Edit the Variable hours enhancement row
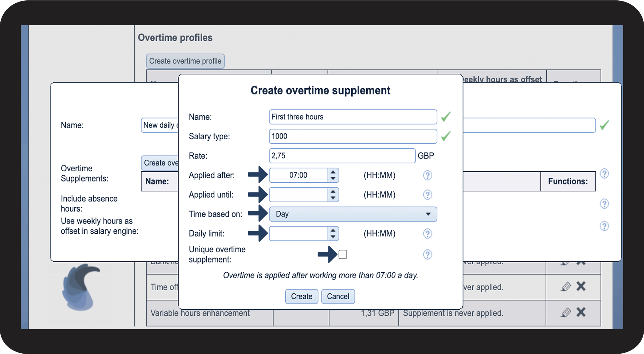The height and width of the screenshot is (354, 644). click(x=566, y=312)
